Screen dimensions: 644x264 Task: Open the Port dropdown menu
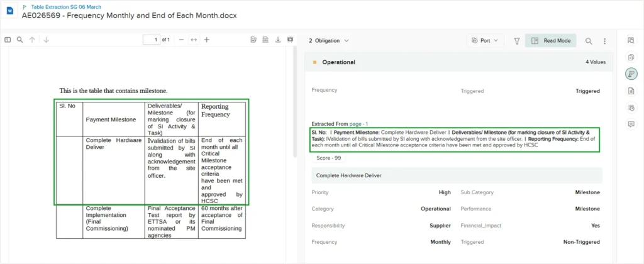coord(484,41)
